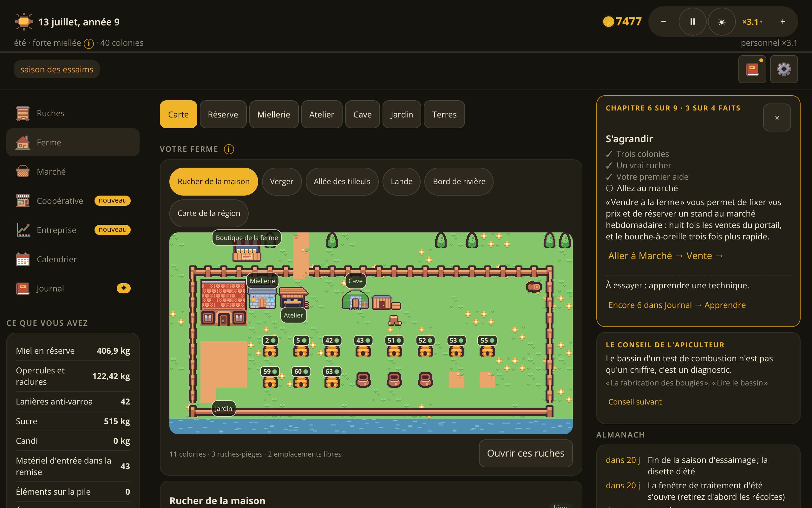
Task: Open the Coopérative sidebar section
Action: pos(73,201)
